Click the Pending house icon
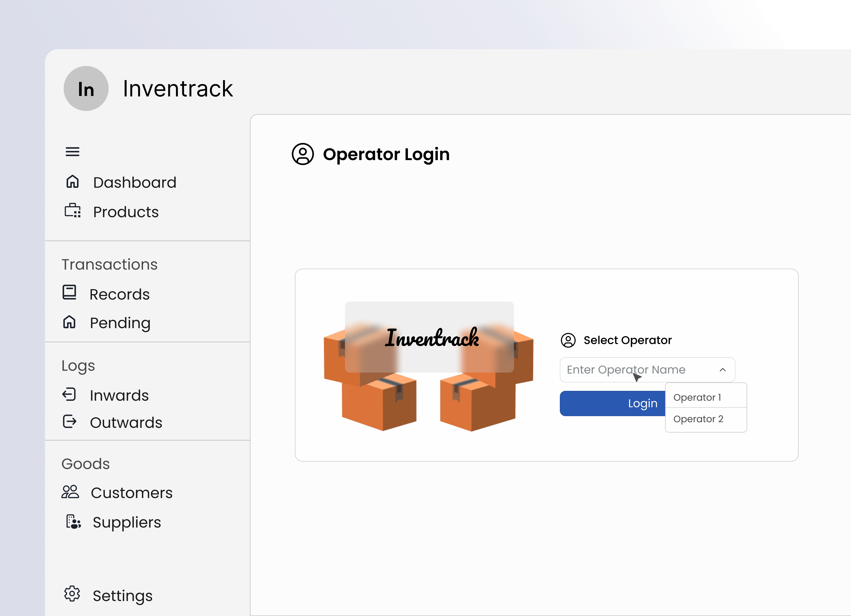Viewport: 851px width, 616px height. pos(70,322)
